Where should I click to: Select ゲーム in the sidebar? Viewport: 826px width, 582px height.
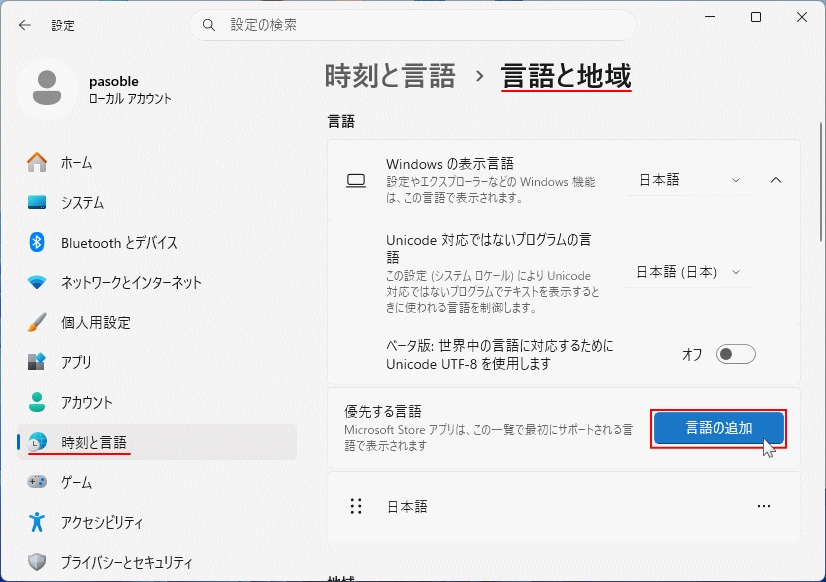pyautogui.click(x=38, y=482)
